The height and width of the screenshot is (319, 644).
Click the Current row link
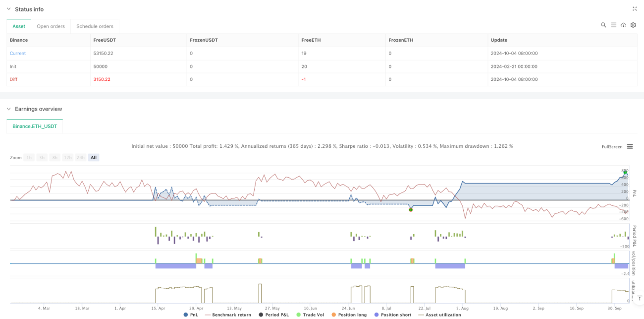point(18,53)
